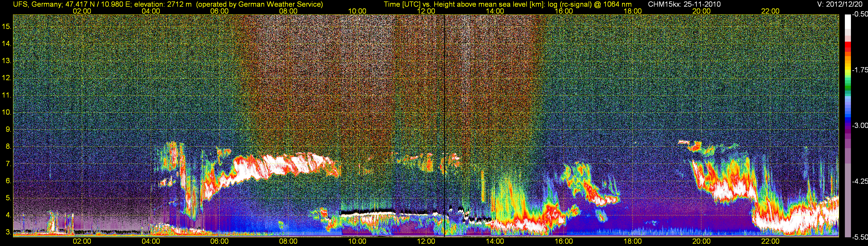Click the height axis label "10."
Viewport: 868px width, 246px height.
[x=7, y=112]
